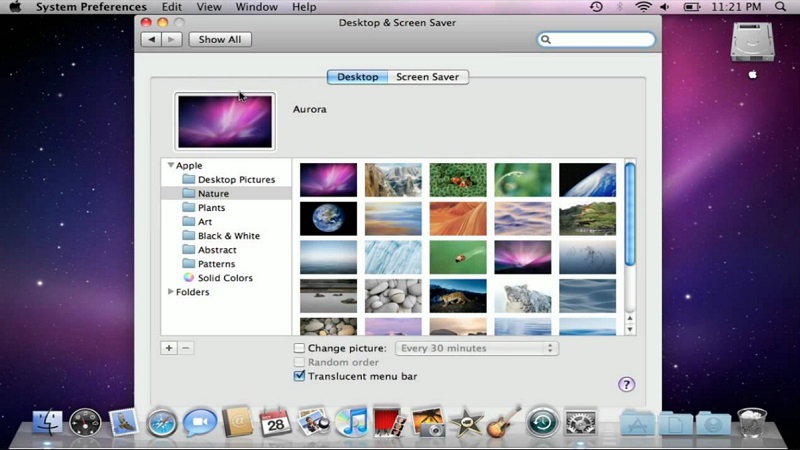Select the Solid Colors icon in sidebar

coord(188,278)
